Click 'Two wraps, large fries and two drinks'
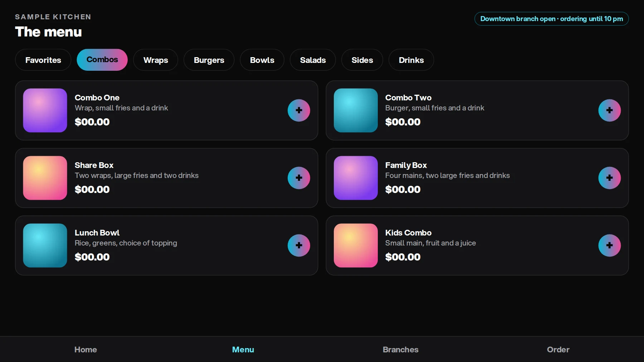644x362 pixels. click(137, 175)
